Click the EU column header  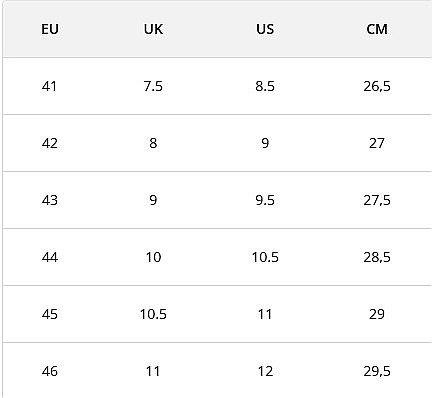point(50,29)
